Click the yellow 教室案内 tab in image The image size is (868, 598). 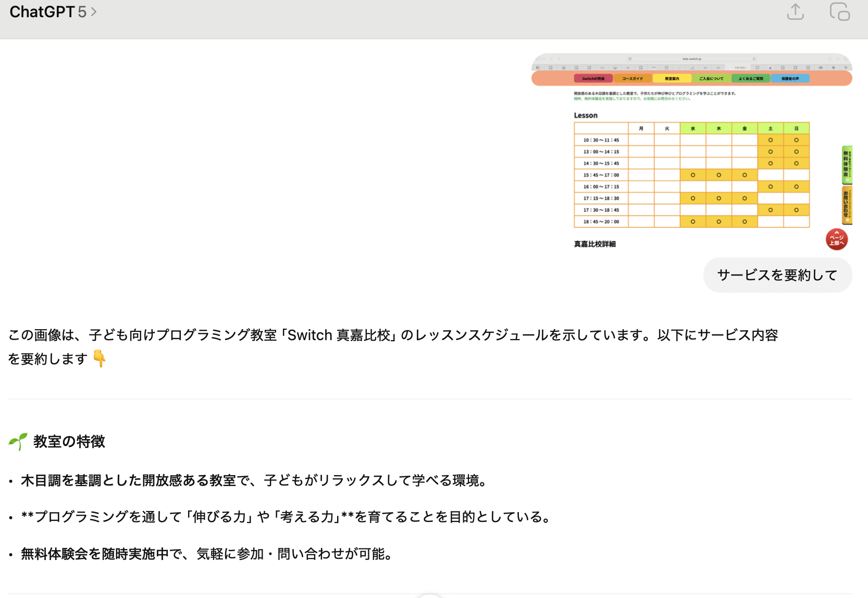[x=672, y=79]
